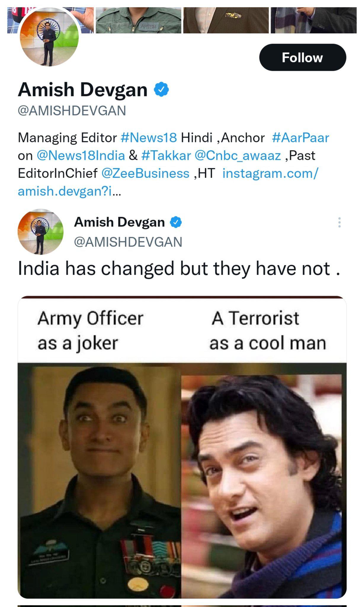Click the tweet text about India changing
Screen dimensions: 364x607
(x=178, y=270)
